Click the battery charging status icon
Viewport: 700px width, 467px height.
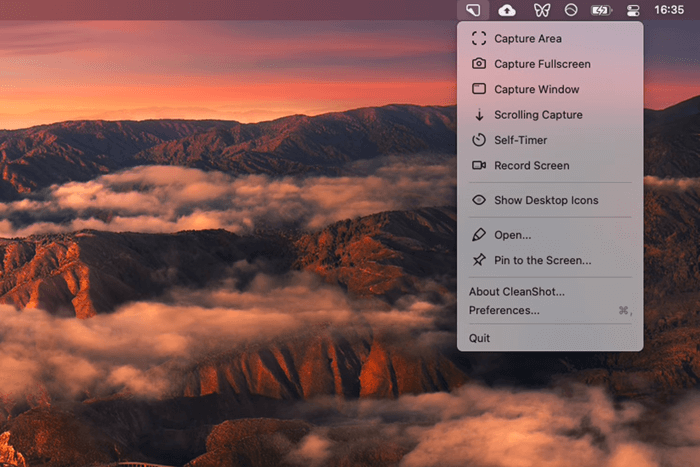(x=601, y=10)
